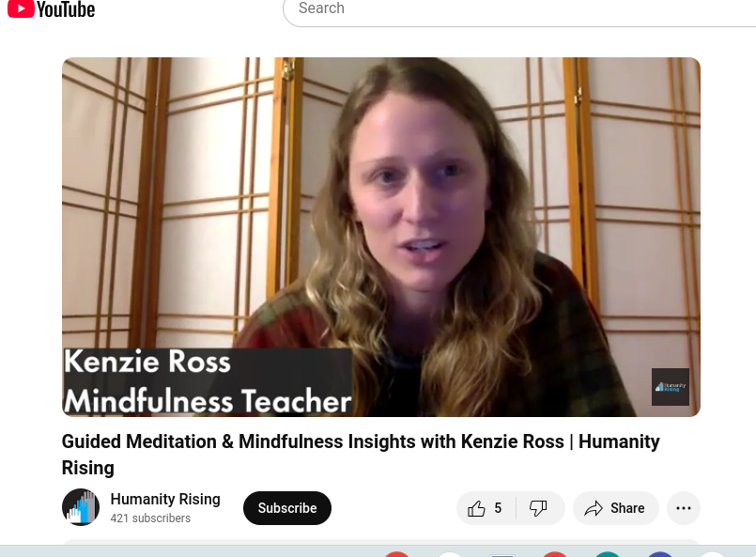Open the three-dot more actions menu
Screen dimensions: 756x557
tap(684, 508)
